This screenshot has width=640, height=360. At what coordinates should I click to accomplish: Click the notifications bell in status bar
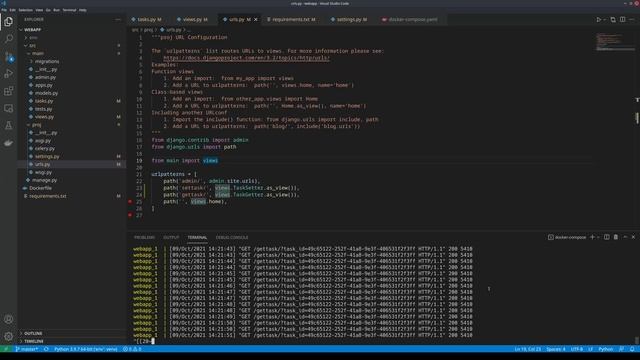(x=632, y=349)
